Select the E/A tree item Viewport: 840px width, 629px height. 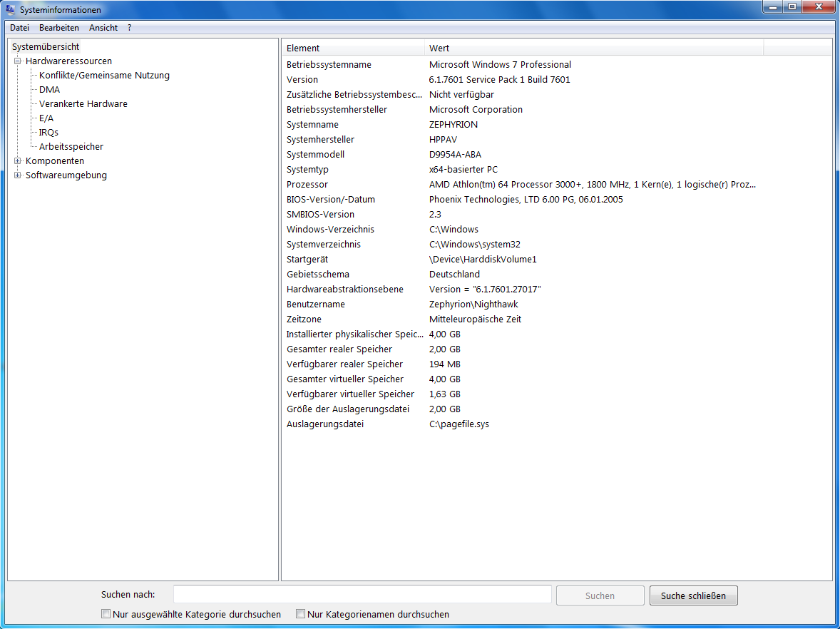coord(46,118)
